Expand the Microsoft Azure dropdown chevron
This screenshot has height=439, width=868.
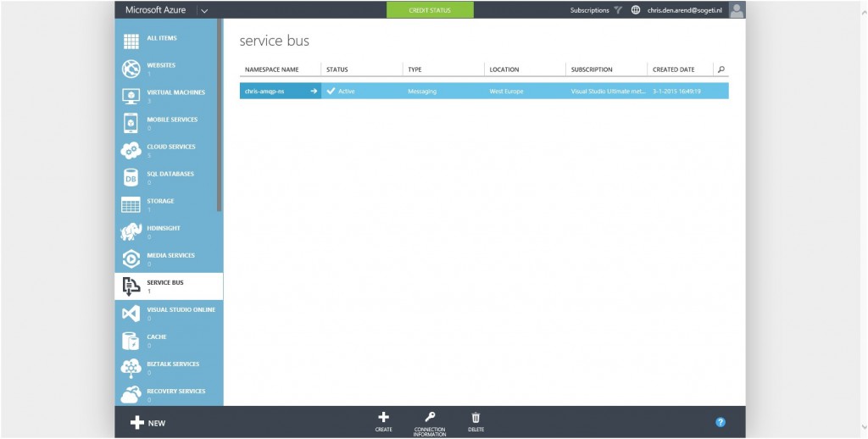click(x=204, y=10)
